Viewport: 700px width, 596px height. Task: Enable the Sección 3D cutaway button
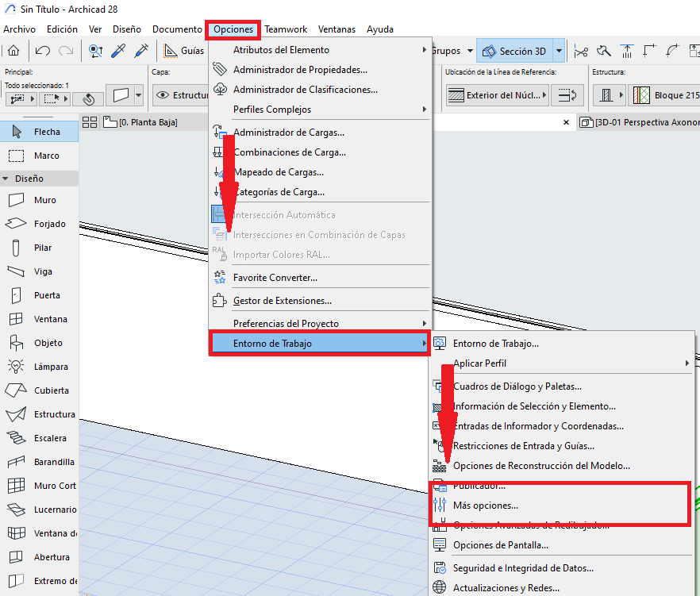pyautogui.click(x=521, y=49)
